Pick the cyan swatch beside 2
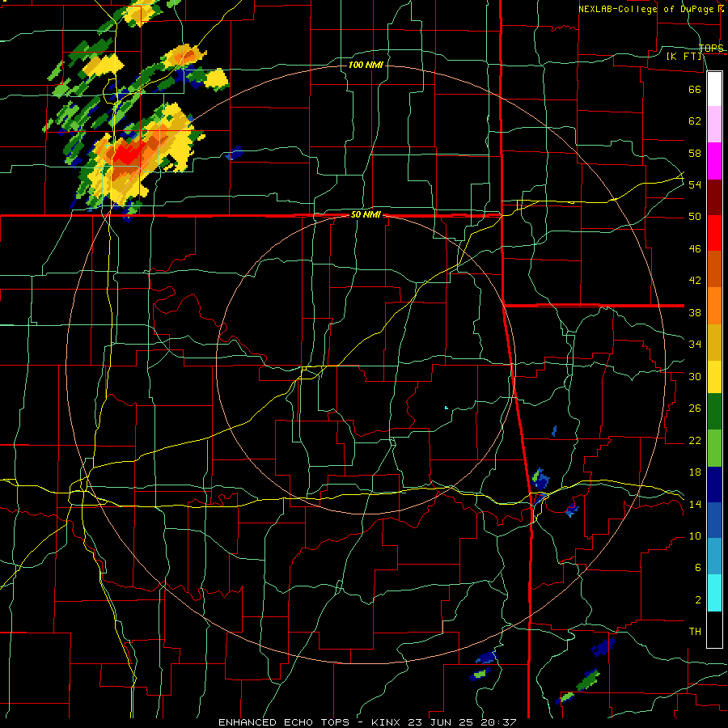 click(714, 593)
